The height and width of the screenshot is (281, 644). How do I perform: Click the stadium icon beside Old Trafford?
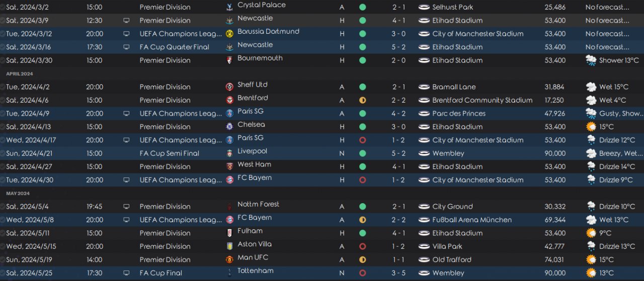tap(424, 260)
